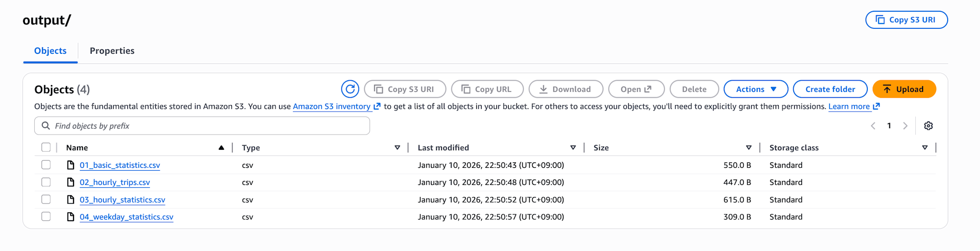Go to next page arrow
The height and width of the screenshot is (251, 980).
905,126
